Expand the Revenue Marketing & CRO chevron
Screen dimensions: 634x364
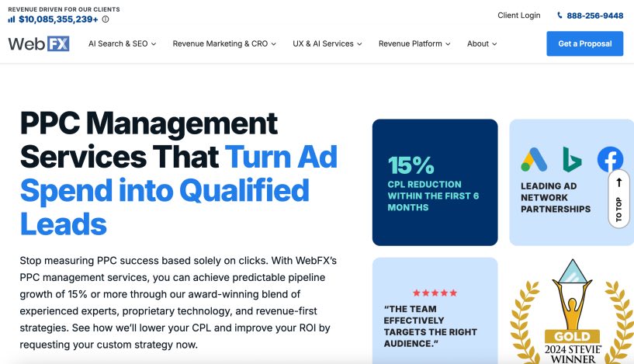click(274, 44)
